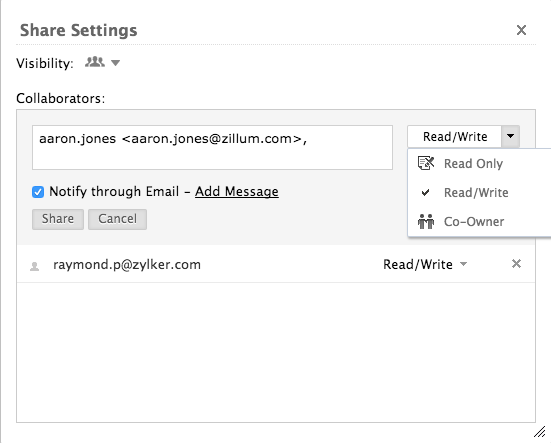551x443 pixels.
Task: Open the Add Message link
Action: (237, 192)
